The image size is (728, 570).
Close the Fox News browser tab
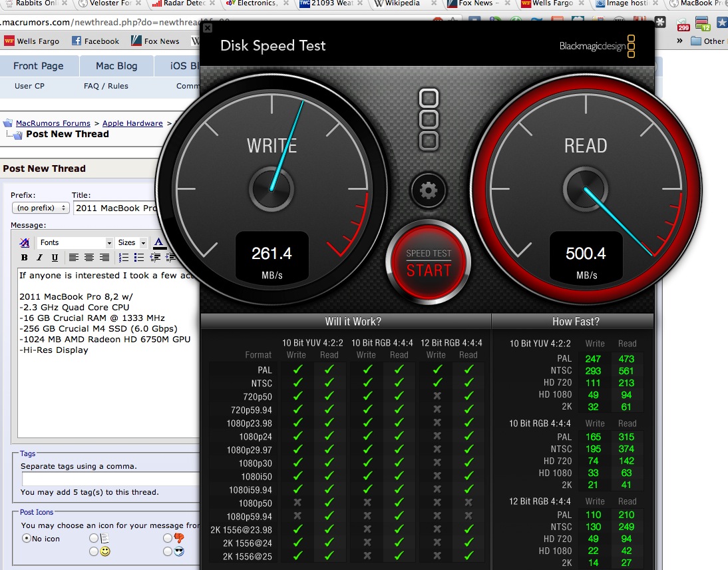[508, 3]
